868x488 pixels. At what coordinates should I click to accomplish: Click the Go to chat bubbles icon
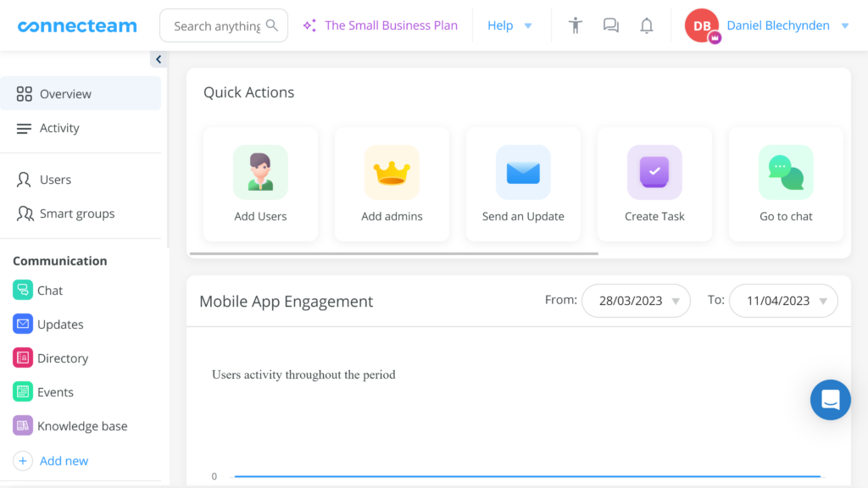(x=786, y=173)
